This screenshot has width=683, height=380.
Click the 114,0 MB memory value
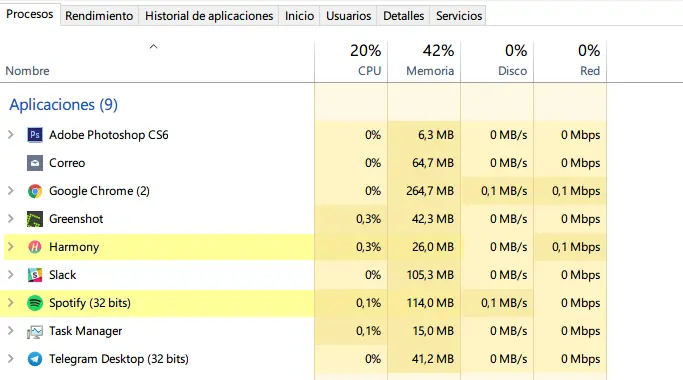(x=430, y=303)
